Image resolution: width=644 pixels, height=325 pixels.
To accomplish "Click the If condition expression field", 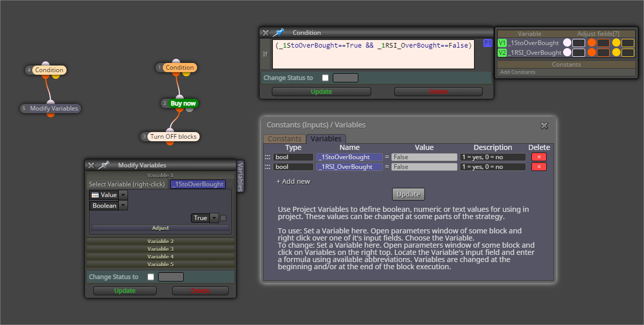I will [373, 54].
